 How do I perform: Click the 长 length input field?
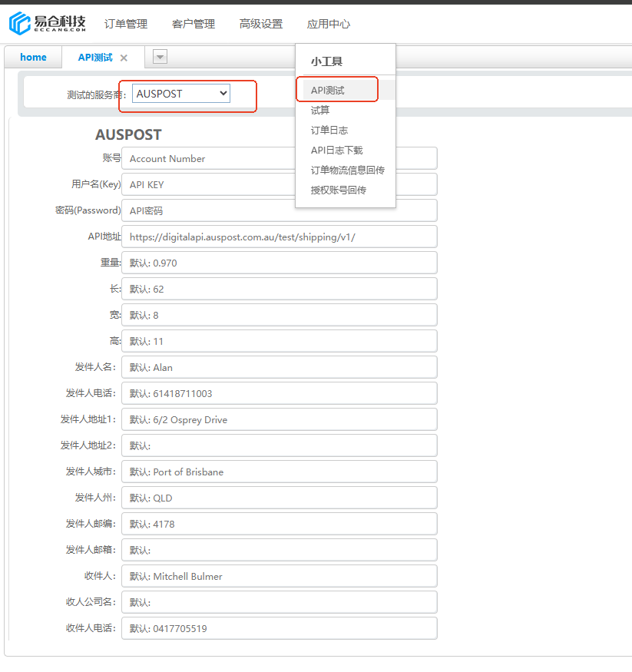point(280,290)
